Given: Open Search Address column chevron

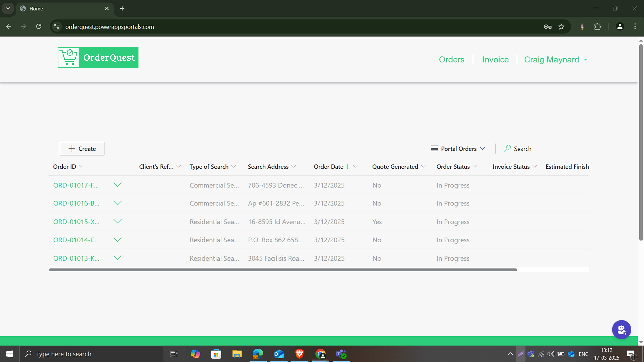Looking at the screenshot, I should (x=294, y=167).
